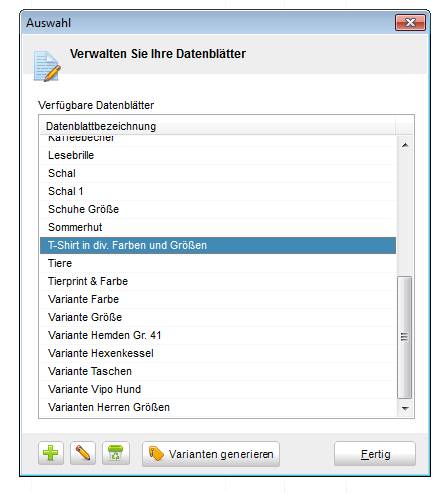Choose the Variante Hexenkessel entry
Viewport: 447px width, 493px height.
pos(218,353)
